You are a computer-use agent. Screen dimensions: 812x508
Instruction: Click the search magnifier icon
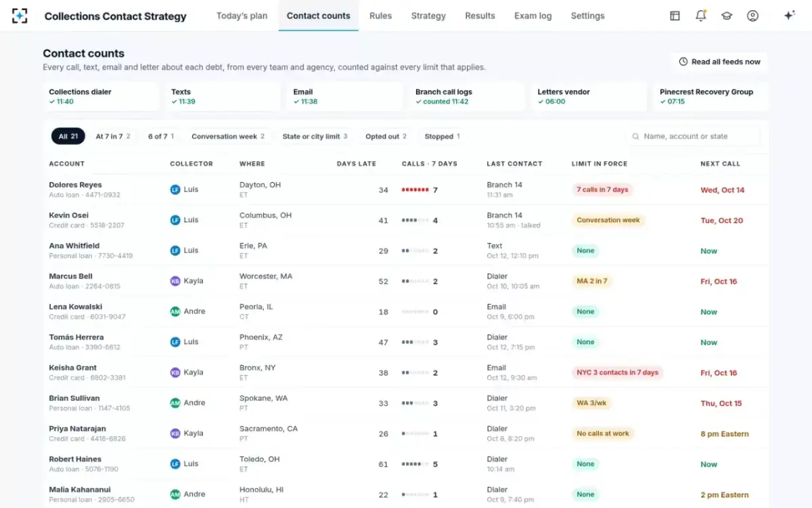coord(636,136)
